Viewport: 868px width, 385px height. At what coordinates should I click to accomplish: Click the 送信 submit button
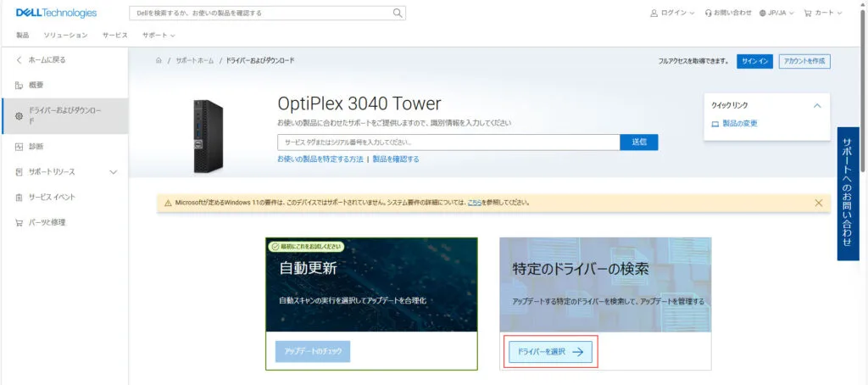(638, 142)
